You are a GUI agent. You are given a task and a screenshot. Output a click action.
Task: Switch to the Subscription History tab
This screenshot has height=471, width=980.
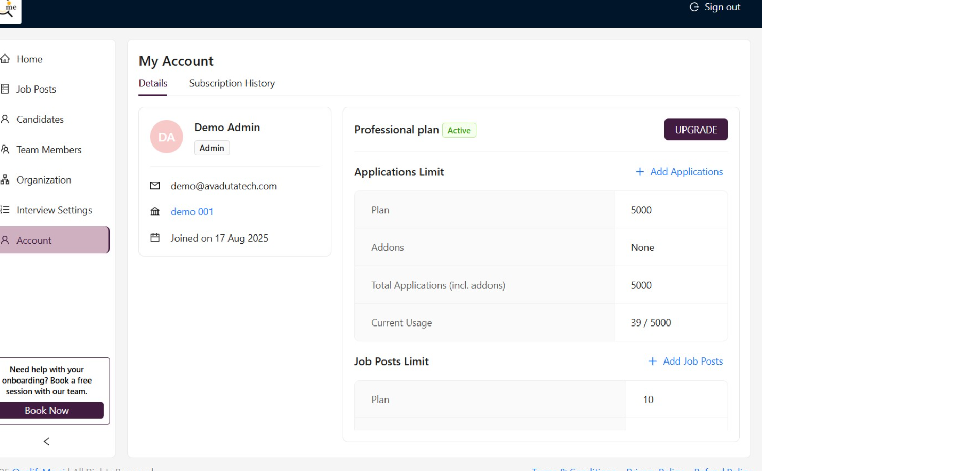coord(232,83)
